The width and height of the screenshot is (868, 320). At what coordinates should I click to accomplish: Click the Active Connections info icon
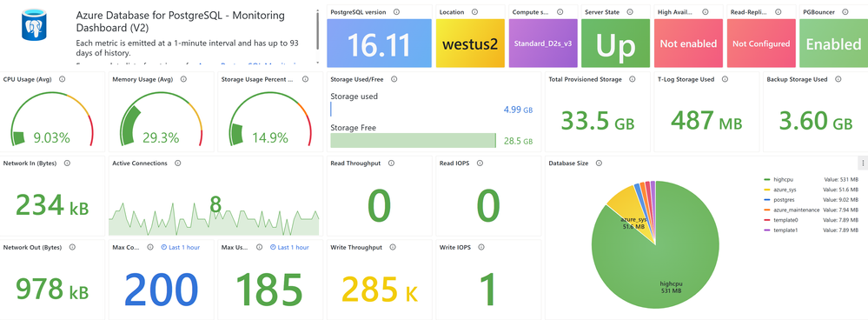(x=178, y=163)
